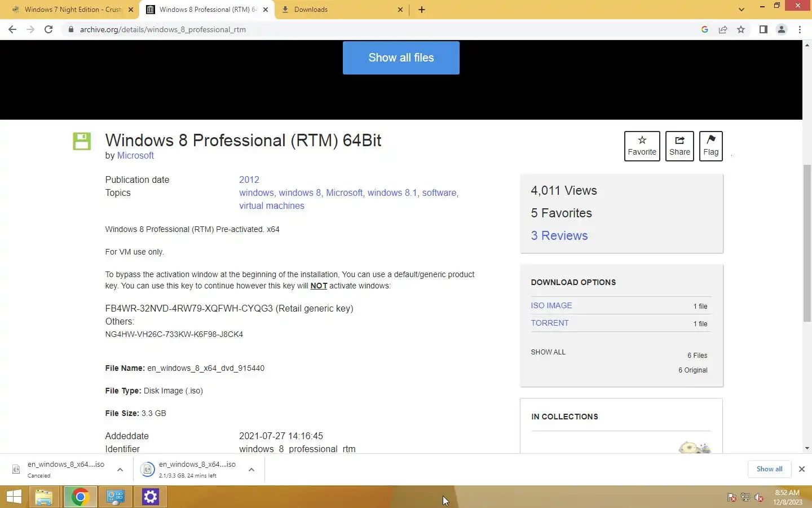Go back using the browser back arrow
Screen dimensions: 812x508
click(x=12, y=29)
